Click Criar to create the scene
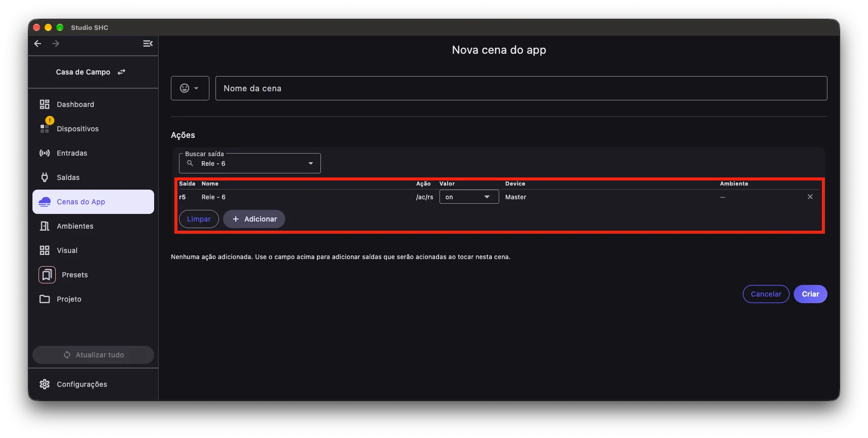Screen dimensions: 868x438 (810, 294)
